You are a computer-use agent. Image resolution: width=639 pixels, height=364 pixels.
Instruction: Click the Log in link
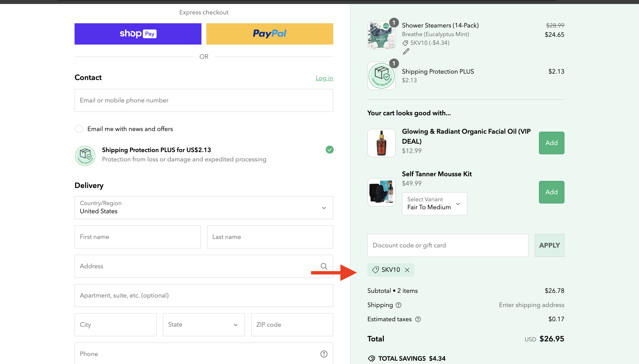(x=324, y=78)
